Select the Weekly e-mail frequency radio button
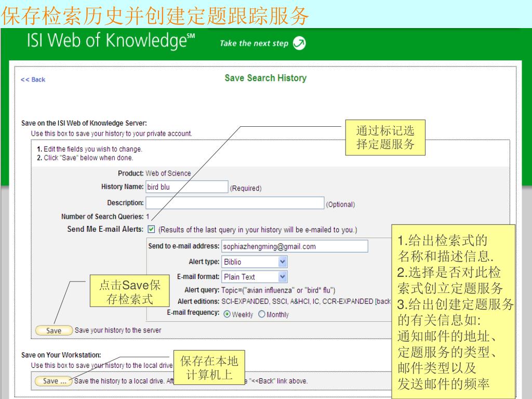Screen dimensions: 532x399 [227, 314]
